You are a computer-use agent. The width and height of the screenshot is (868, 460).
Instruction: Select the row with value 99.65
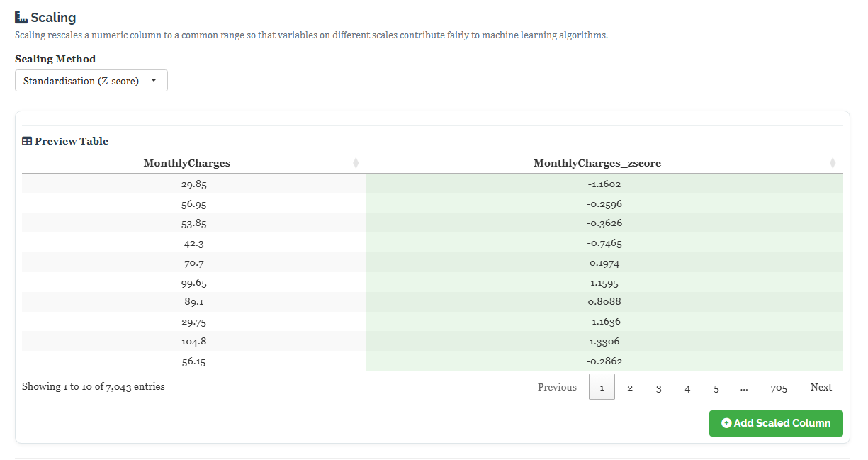[x=432, y=283]
